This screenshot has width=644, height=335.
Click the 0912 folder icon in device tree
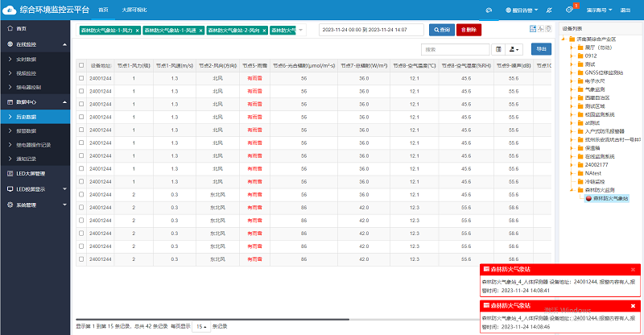[x=580, y=56]
